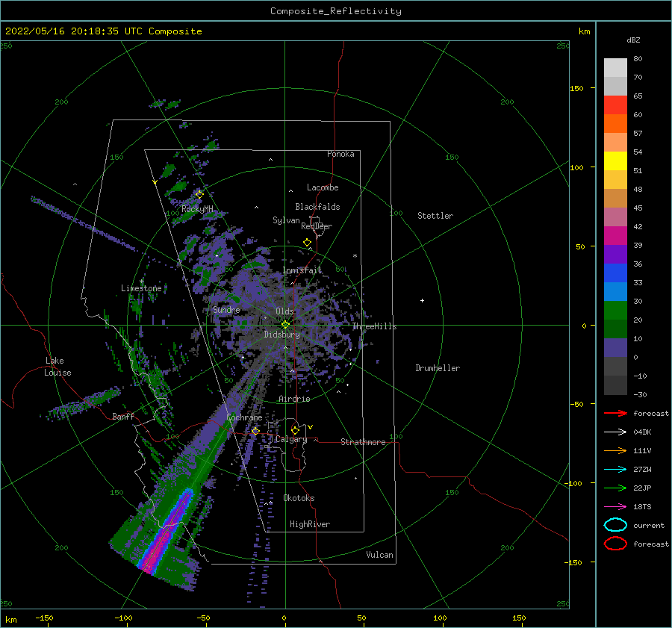Click the ThreeHills label on map

(x=375, y=326)
